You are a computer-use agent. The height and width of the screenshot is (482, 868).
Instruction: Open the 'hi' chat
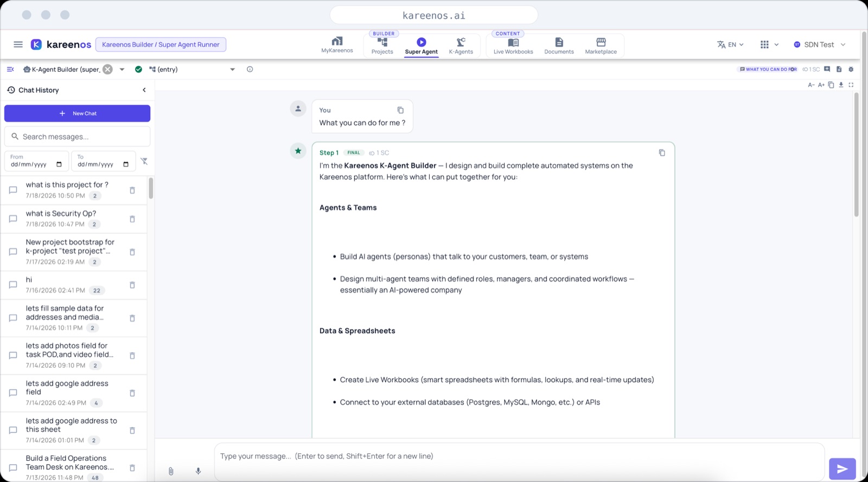coord(73,285)
